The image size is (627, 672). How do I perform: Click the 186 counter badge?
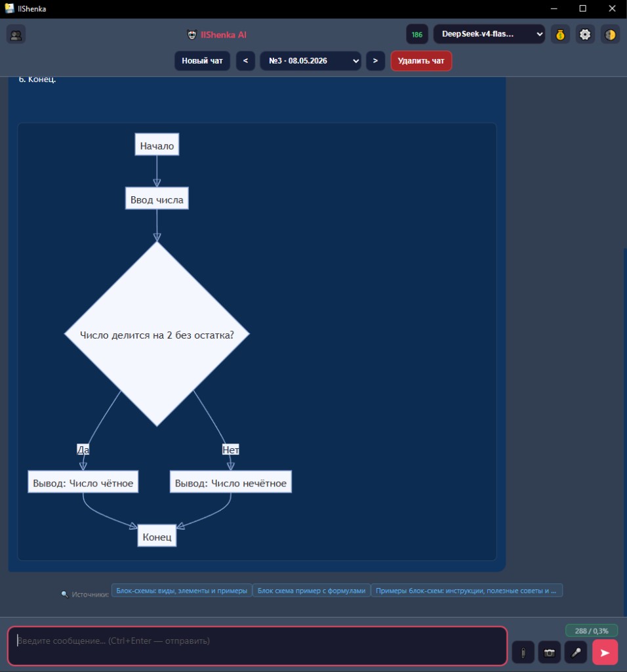coord(417,34)
